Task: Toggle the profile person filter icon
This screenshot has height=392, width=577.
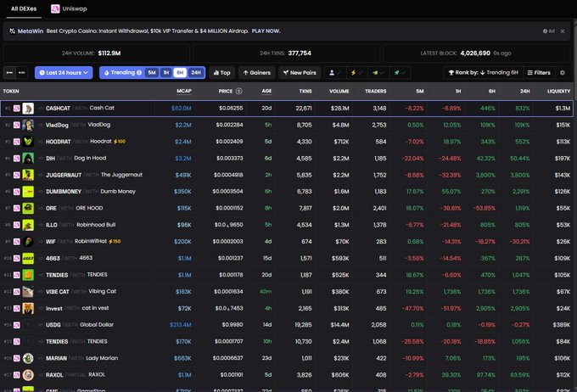Action: [x=334, y=72]
